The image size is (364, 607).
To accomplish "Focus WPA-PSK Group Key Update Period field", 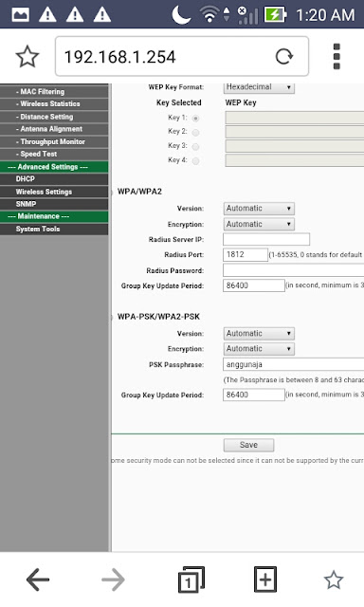I will pyautogui.click(x=254, y=395).
